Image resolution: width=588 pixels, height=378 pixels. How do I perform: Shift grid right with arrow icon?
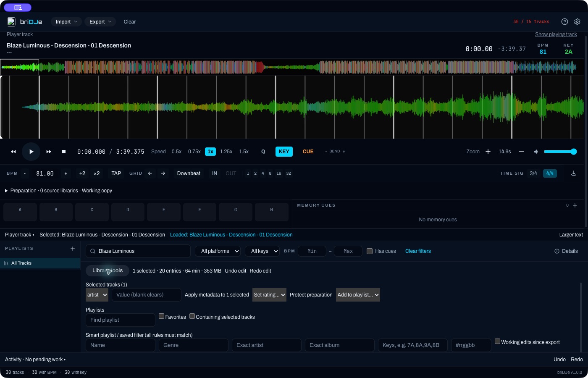pyautogui.click(x=163, y=173)
